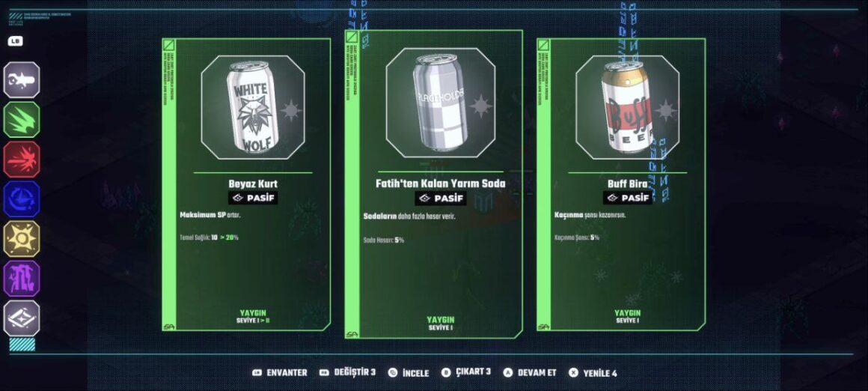
Task: Choose the Buff Bira card title
Action: pyautogui.click(x=627, y=184)
